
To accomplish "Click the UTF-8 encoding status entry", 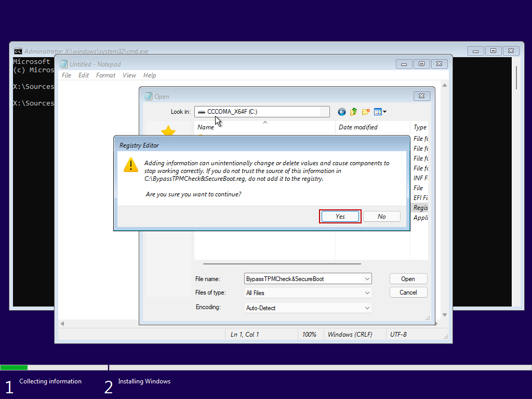I will coord(398,335).
